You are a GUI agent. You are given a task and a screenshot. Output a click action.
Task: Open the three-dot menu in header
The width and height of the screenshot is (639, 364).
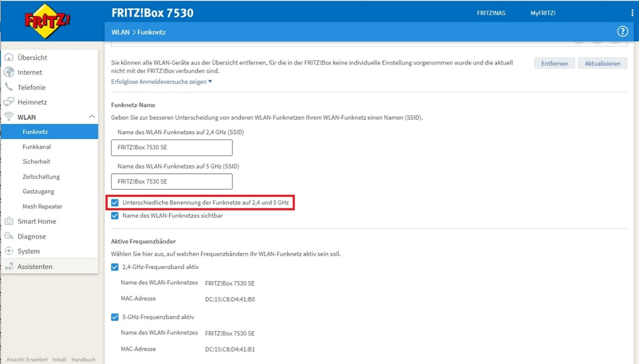pos(632,13)
